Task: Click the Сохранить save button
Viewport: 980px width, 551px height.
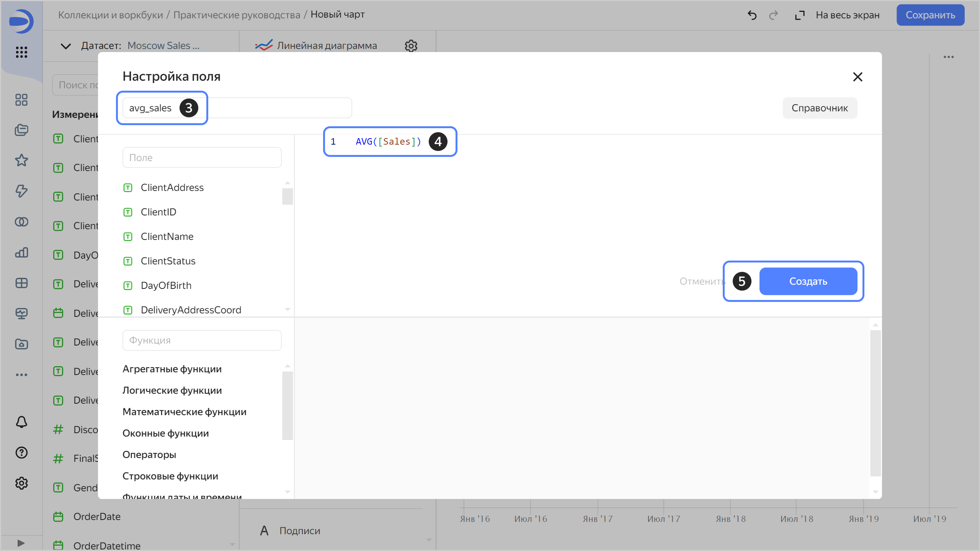Action: click(930, 15)
